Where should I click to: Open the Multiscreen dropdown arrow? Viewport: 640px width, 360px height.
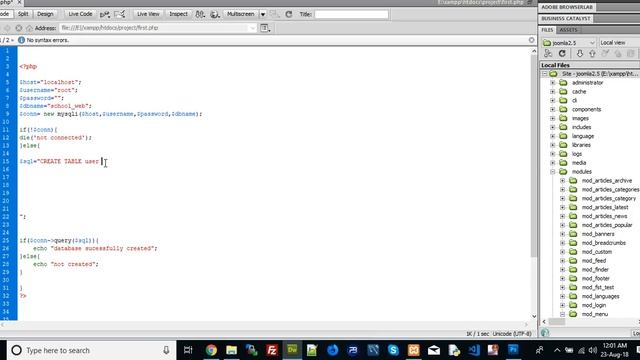pos(263,14)
